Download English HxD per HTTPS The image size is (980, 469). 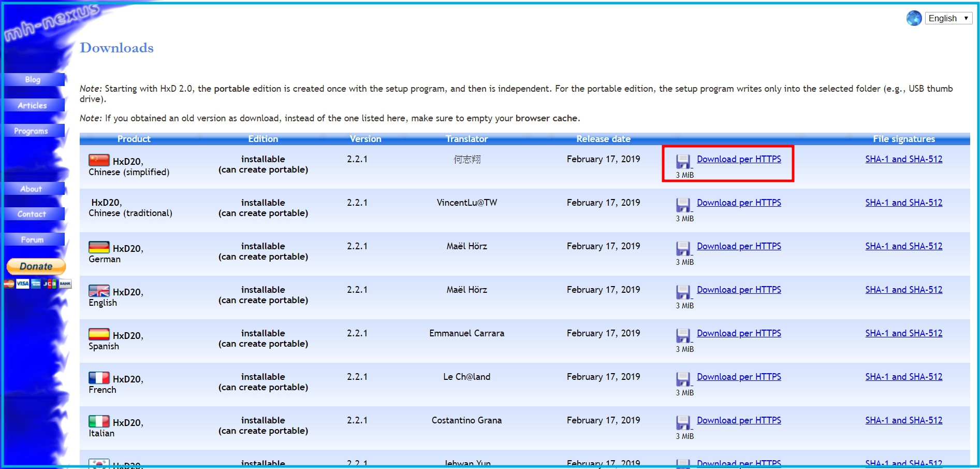[739, 290]
